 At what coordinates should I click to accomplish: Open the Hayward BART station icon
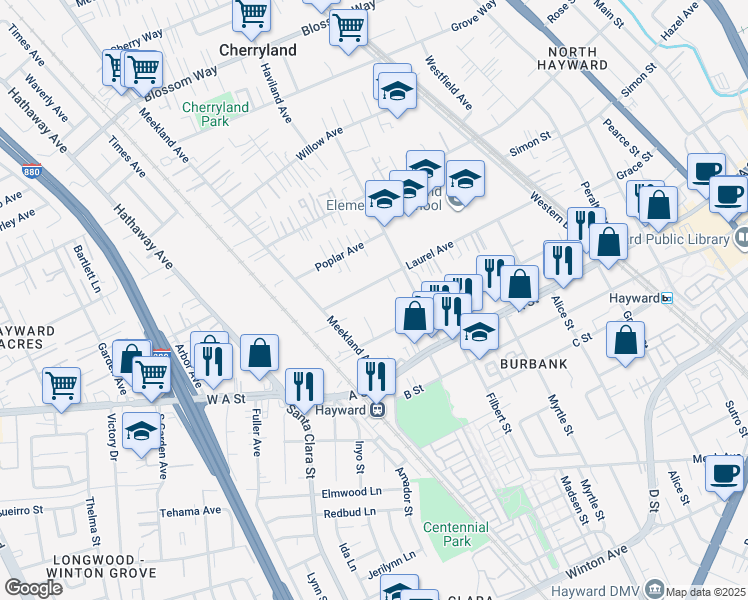pyautogui.click(x=667, y=299)
